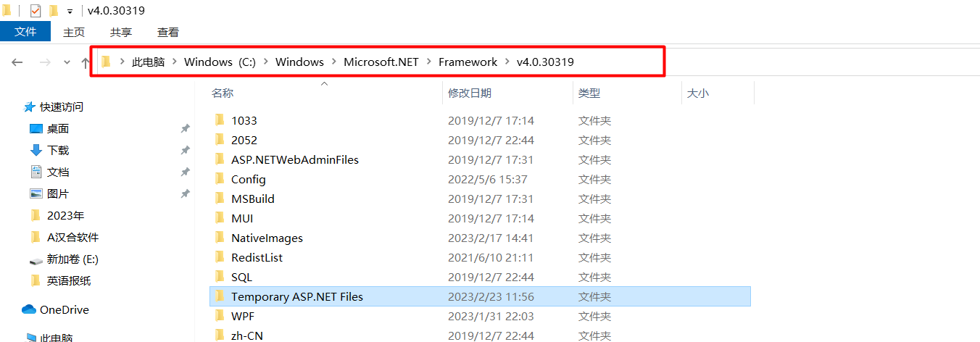Image resolution: width=980 pixels, height=342 pixels.
Task: Switch to the 查看 (View) ribbon tab
Action: point(168,32)
